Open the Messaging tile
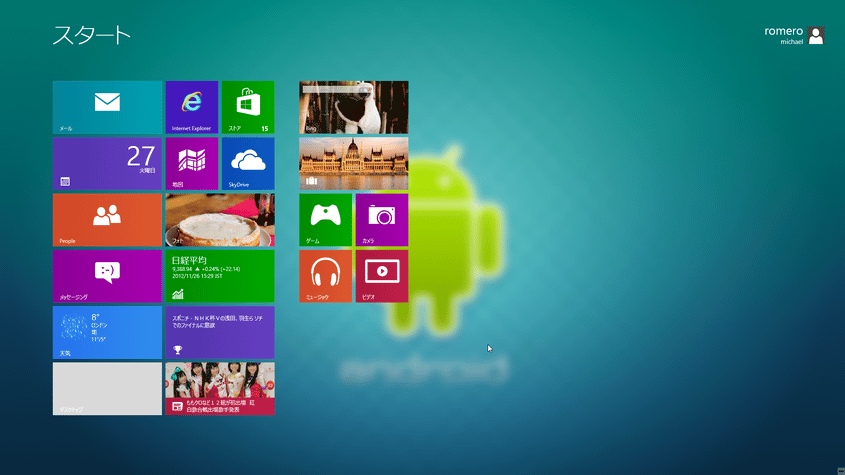The height and width of the screenshot is (475, 845). pos(107,276)
